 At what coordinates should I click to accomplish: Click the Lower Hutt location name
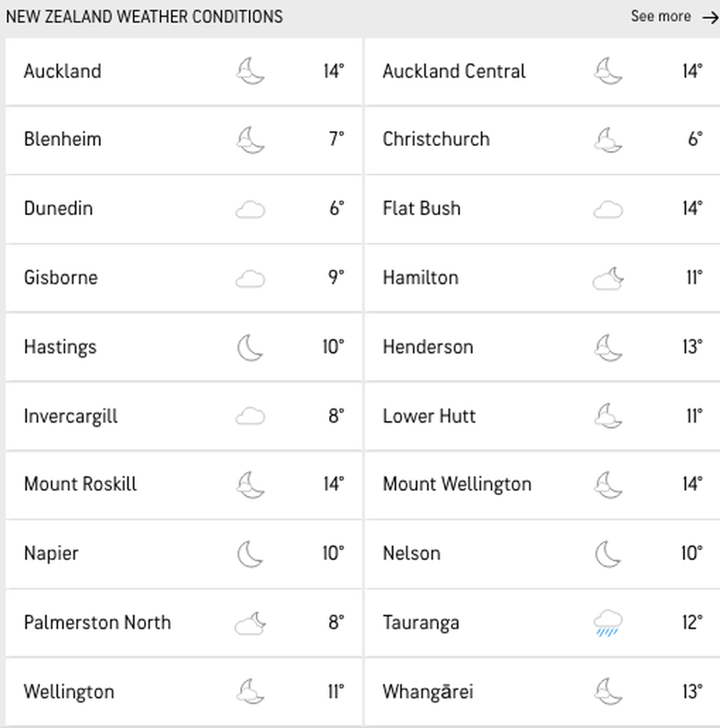428,416
